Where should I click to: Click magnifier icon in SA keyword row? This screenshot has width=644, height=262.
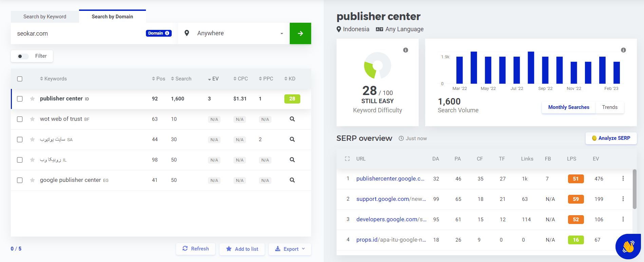292,139
